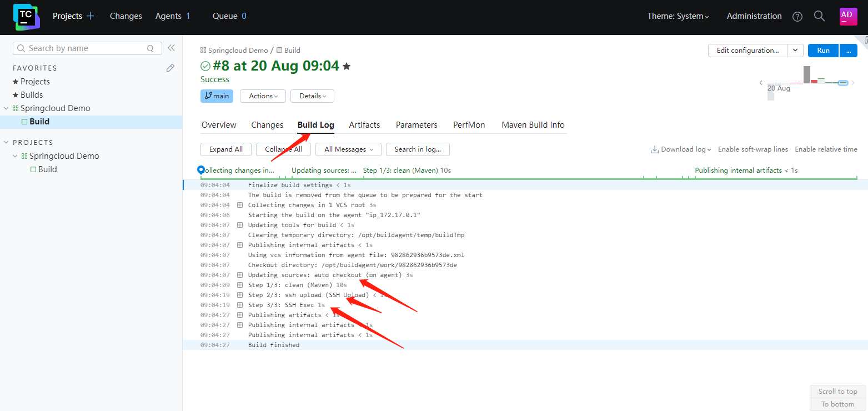
Task: Click the Search in log... button
Action: pyautogui.click(x=418, y=149)
